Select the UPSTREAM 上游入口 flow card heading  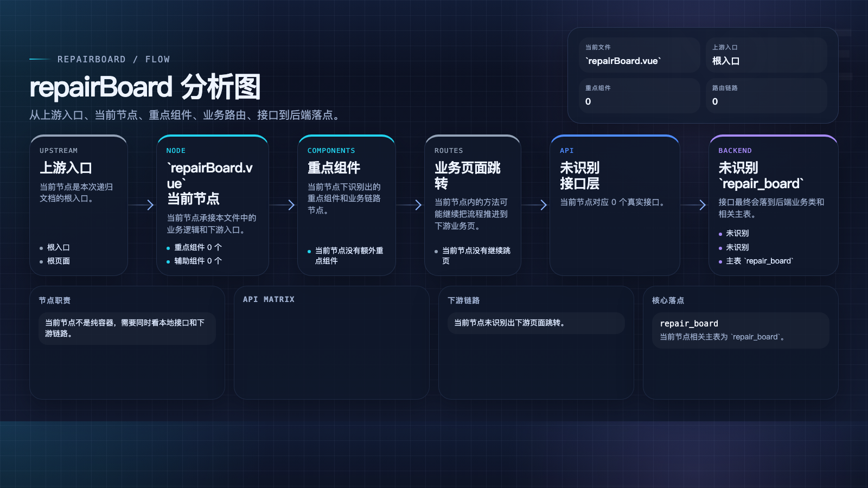[66, 168]
